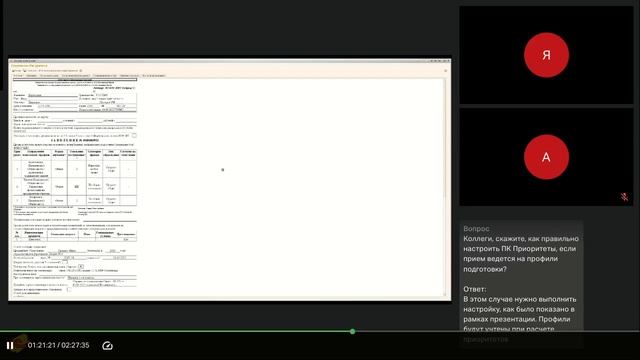Click the muted microphone icon on participant А
Image resolution: width=640 pixels, height=360 pixels.
(624, 197)
